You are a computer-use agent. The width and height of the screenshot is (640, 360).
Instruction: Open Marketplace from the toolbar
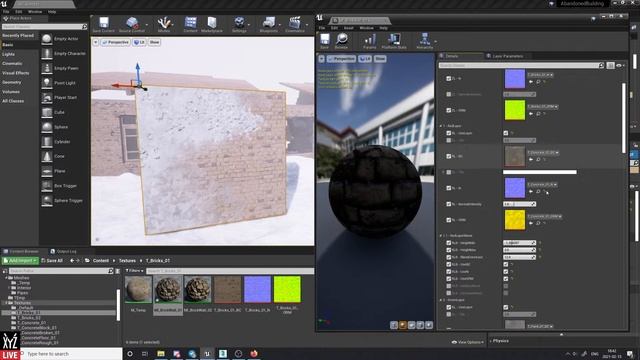[212, 24]
